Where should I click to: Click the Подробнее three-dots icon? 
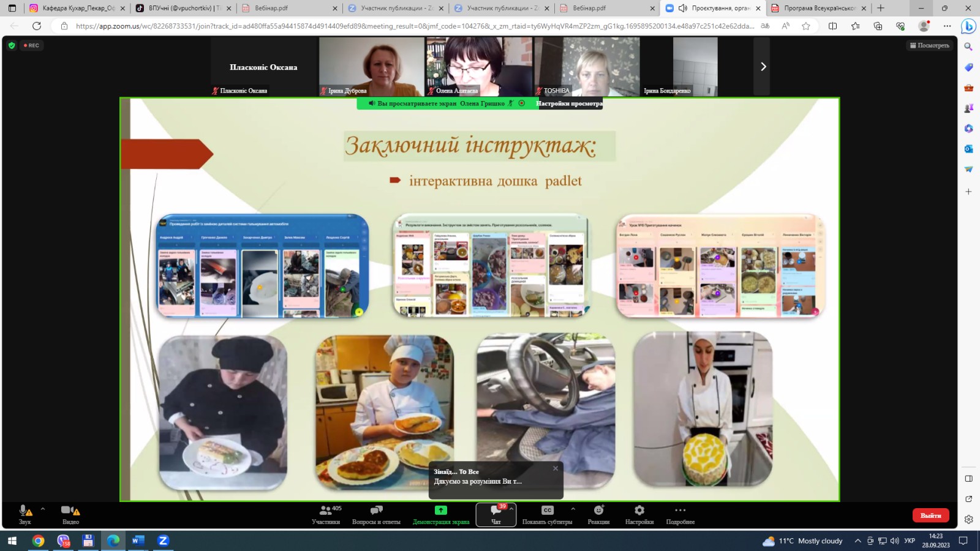[680, 510]
